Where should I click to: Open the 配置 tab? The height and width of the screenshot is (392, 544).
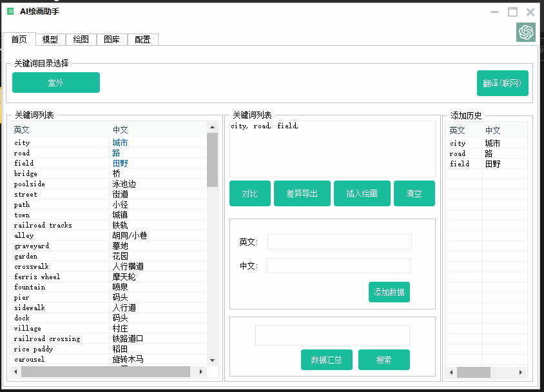click(142, 39)
